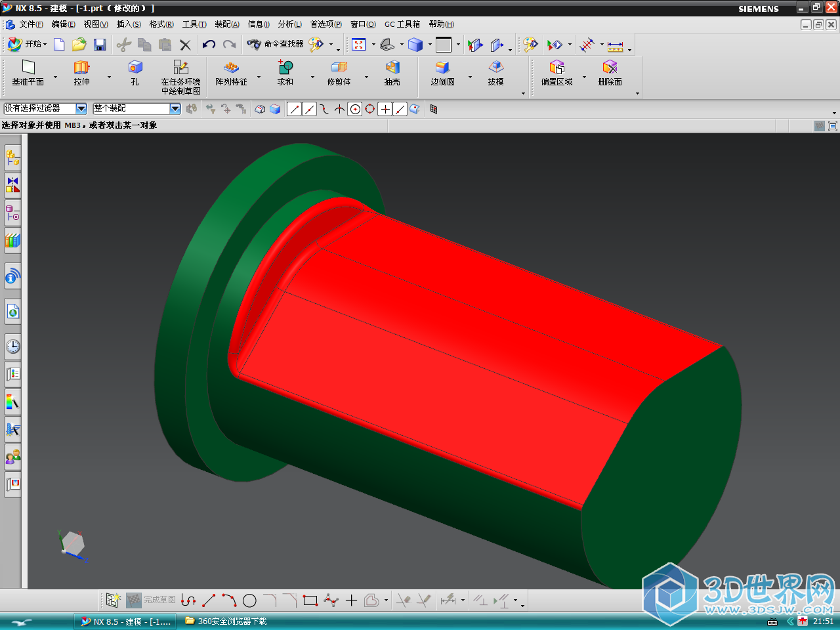Click the view triad orientation cube

pyautogui.click(x=72, y=545)
